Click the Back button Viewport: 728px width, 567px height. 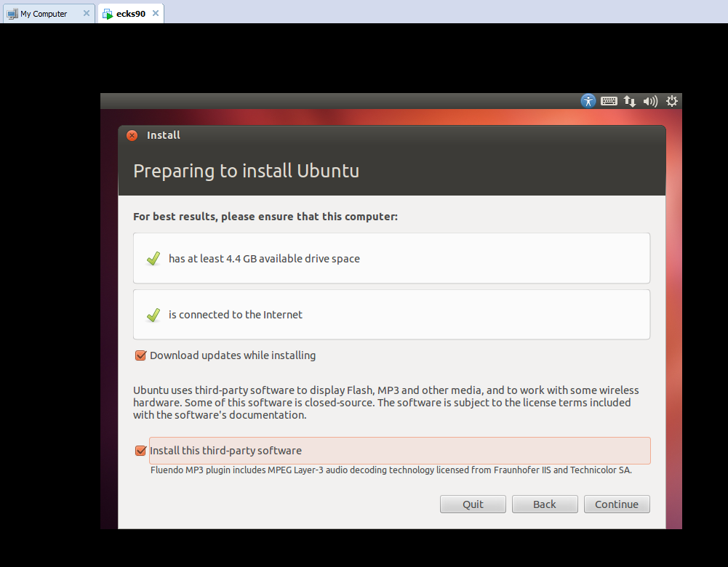point(545,504)
